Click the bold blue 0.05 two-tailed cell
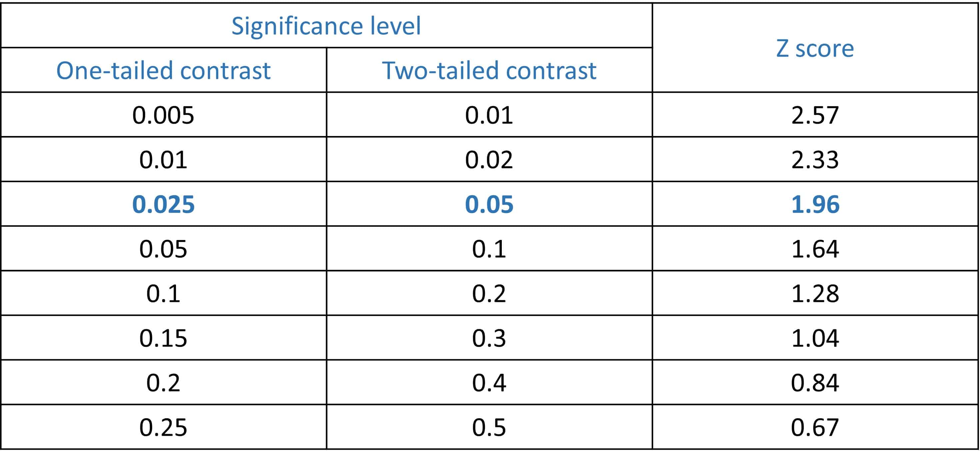980x460 pixels. 489,204
